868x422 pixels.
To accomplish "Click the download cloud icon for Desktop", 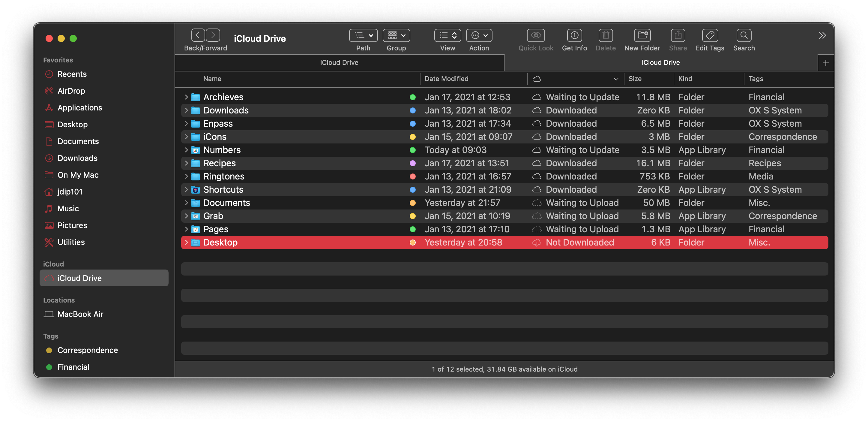I will [x=537, y=243].
